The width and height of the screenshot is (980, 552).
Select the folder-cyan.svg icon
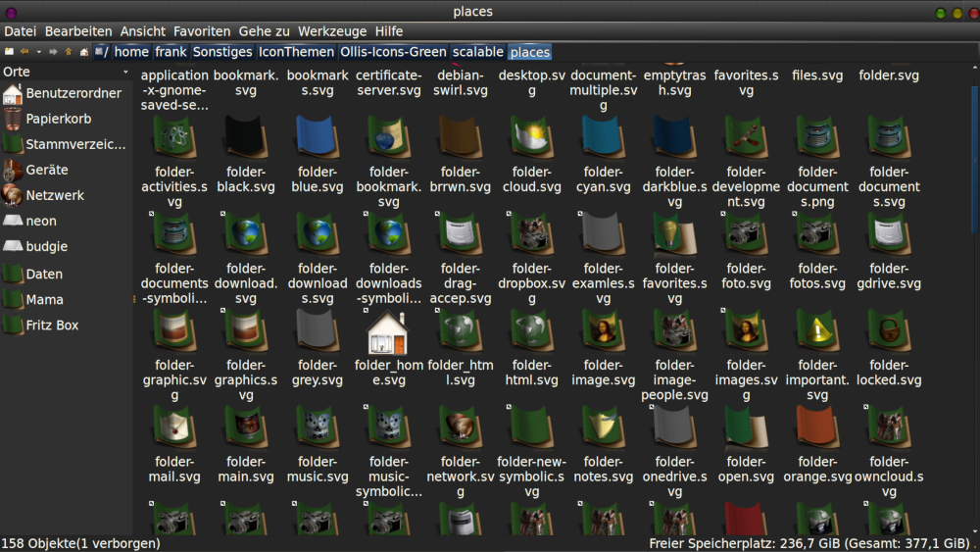[x=603, y=137]
